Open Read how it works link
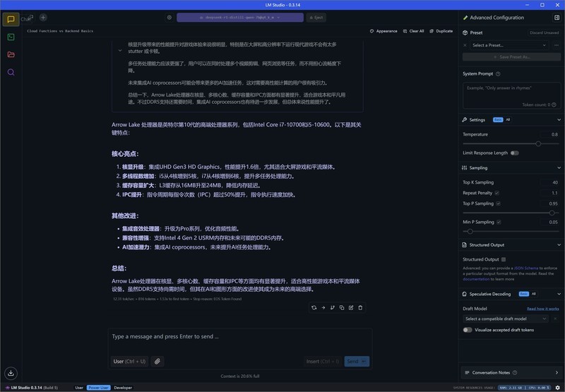Viewport: 565px width, 392px height. [542, 309]
